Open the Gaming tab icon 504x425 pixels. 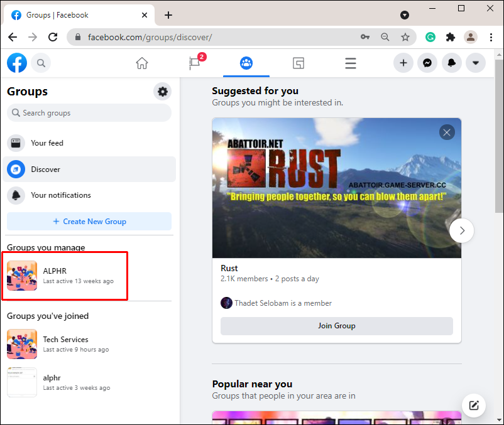(x=299, y=63)
